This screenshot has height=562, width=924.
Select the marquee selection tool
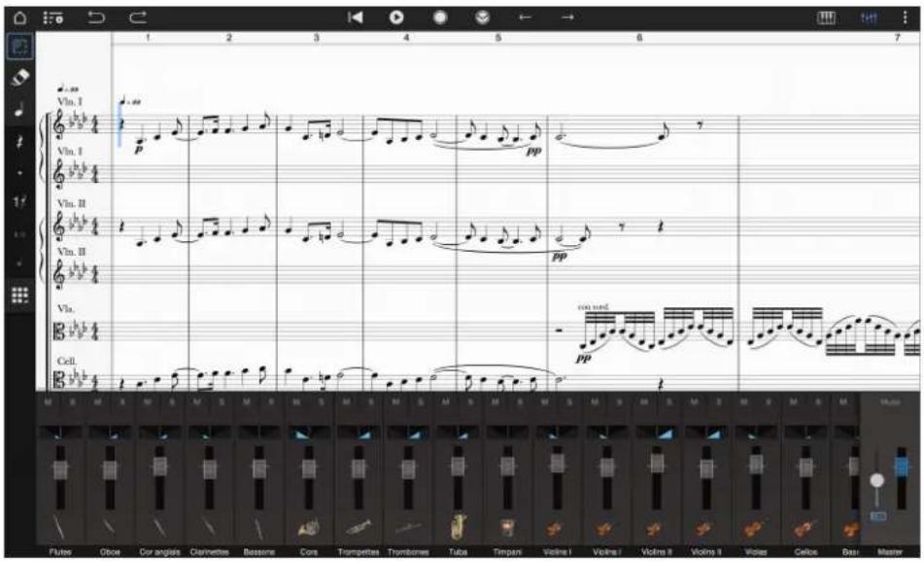point(19,46)
